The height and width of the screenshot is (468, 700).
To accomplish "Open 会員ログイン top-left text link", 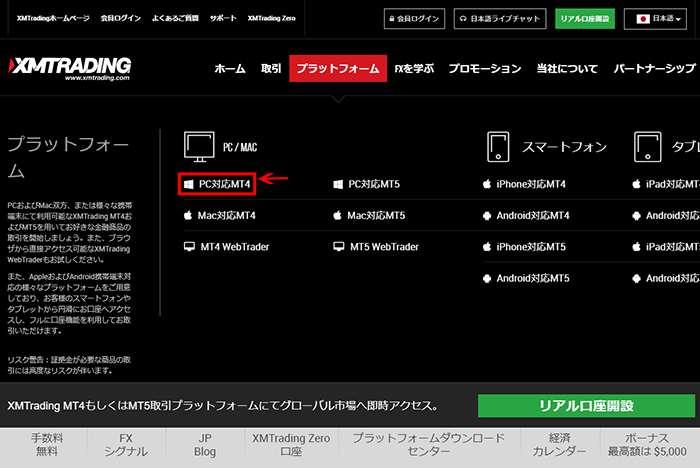I will coord(121,18).
